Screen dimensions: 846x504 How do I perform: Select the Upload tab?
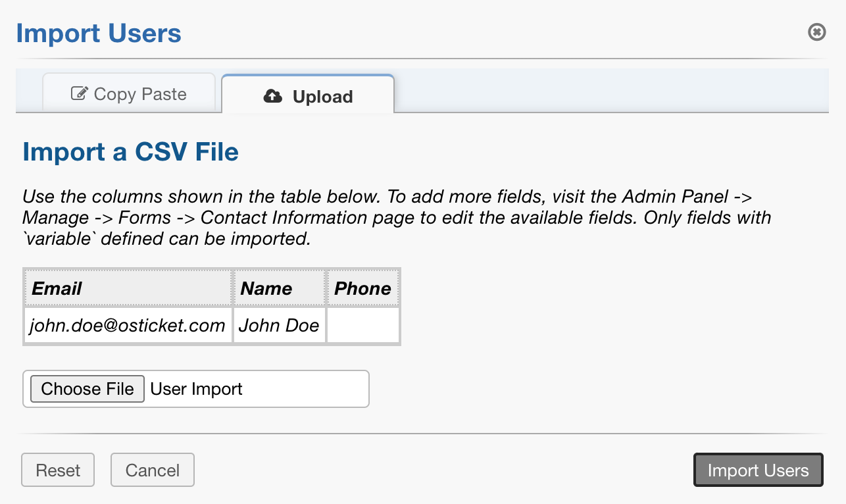click(x=308, y=96)
